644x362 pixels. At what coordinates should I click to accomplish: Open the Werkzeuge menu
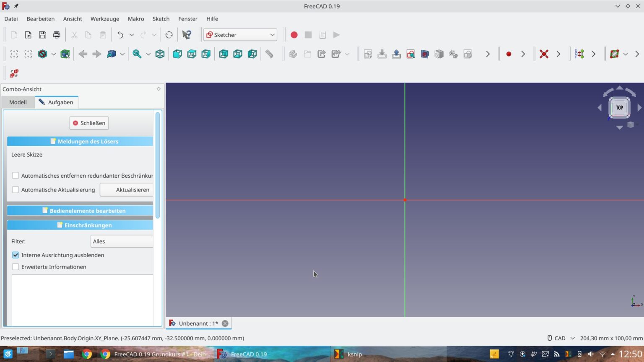[x=105, y=19]
